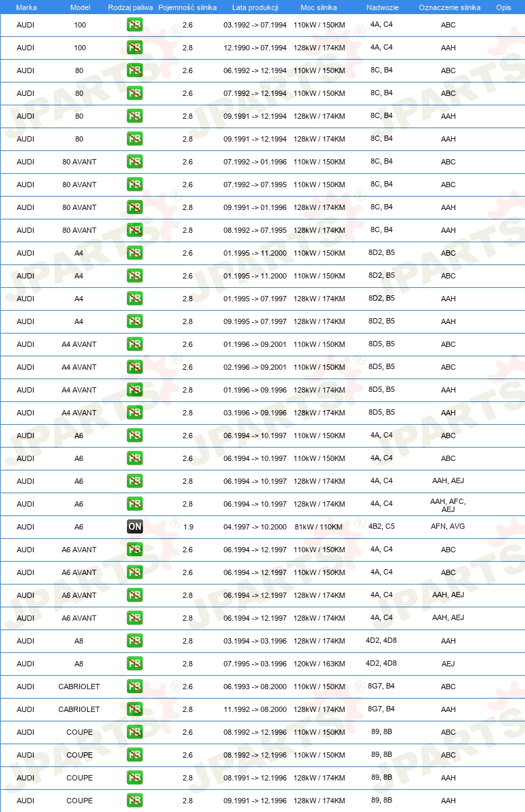Select the date range 01.1995 -> 07.1997
The width and height of the screenshot is (525, 812).
tap(255, 299)
